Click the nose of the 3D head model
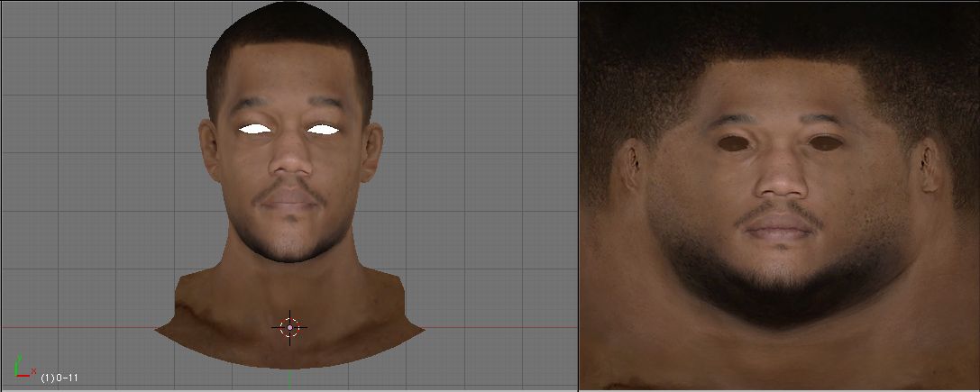This screenshot has height=392, width=980. pos(289,160)
